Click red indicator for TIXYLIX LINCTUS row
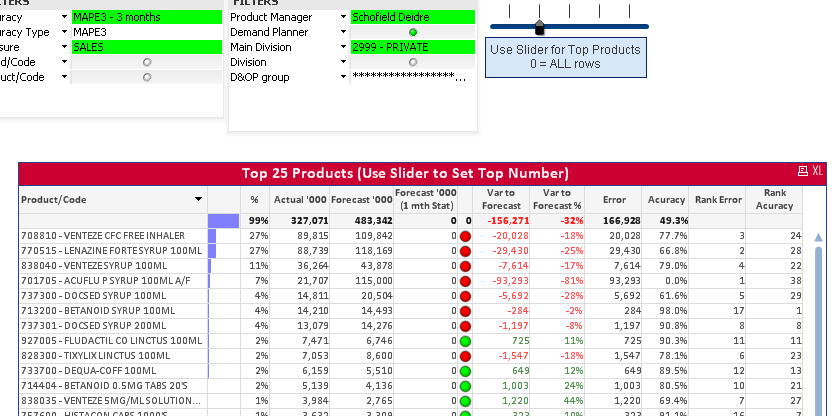Viewport: 840px width, 416px height. (x=465, y=356)
